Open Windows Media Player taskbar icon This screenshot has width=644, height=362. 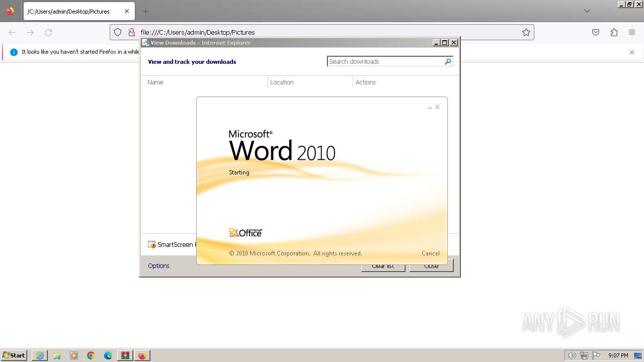[74, 355]
